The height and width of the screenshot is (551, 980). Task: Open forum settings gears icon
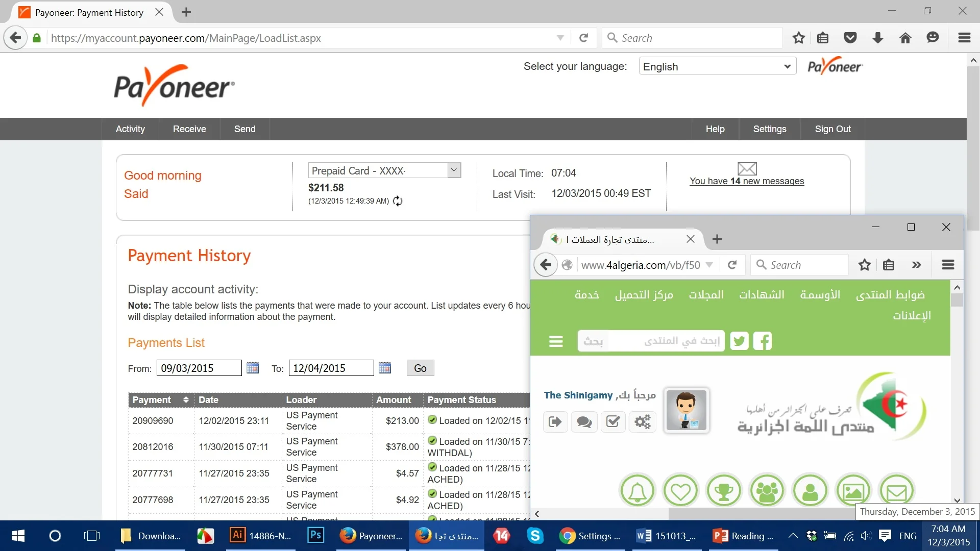coord(642,421)
